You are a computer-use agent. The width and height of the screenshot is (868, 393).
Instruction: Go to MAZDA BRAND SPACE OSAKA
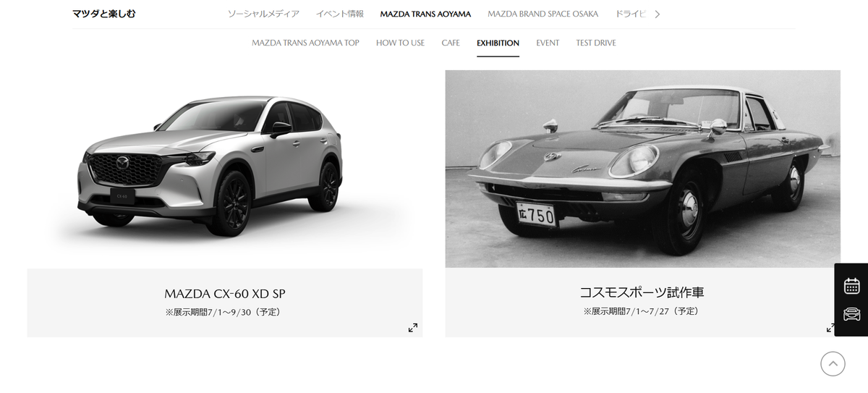coord(543,14)
